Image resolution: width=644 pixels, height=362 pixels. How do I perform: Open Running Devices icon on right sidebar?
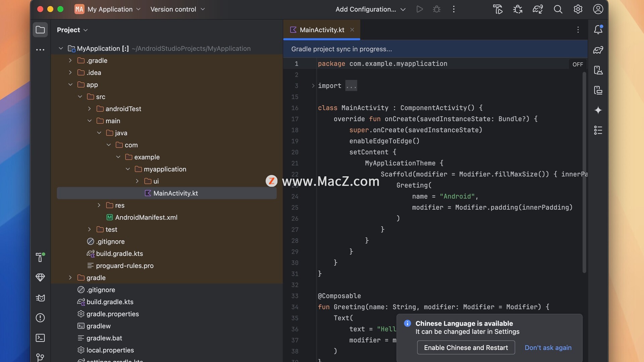pyautogui.click(x=598, y=90)
